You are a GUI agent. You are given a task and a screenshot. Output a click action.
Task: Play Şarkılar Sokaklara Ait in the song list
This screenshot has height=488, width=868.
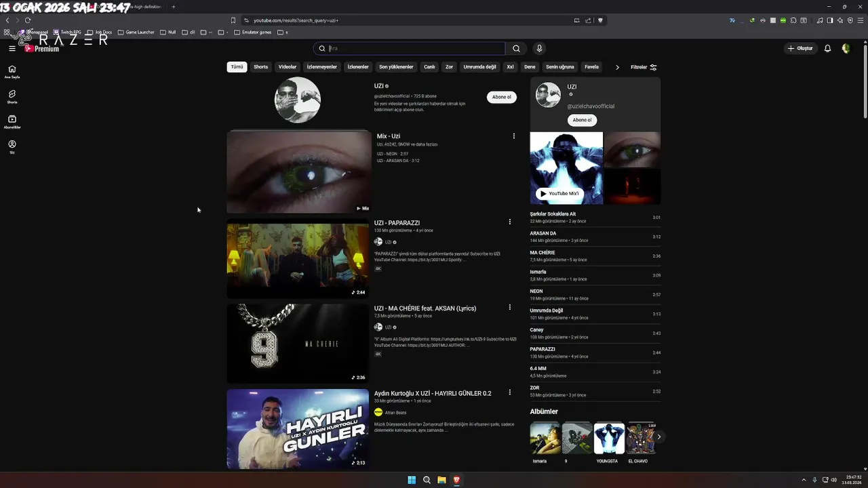pos(595,218)
